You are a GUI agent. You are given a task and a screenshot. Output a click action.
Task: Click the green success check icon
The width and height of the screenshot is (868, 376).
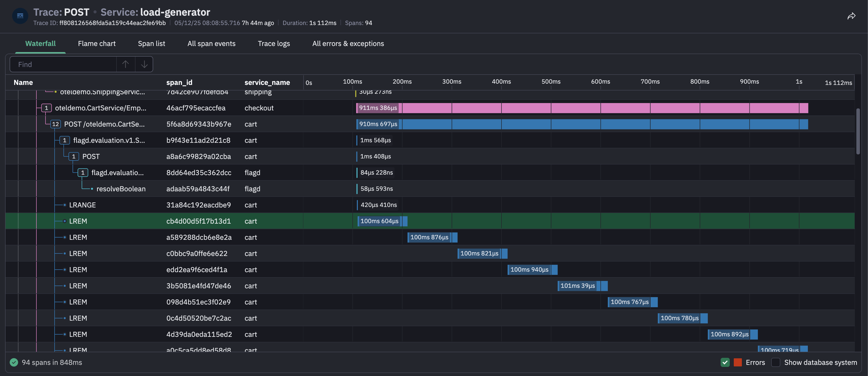point(14,362)
